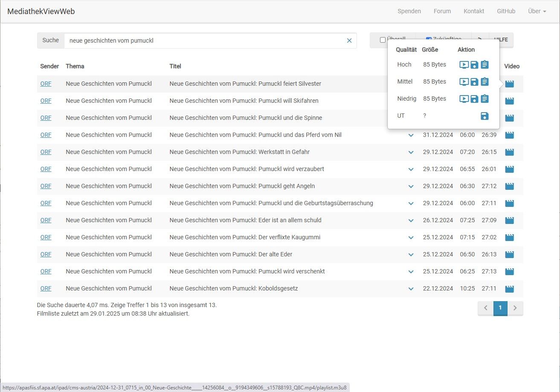Download the Mittel quality video file
This screenshot has height=392, width=560.
(474, 82)
